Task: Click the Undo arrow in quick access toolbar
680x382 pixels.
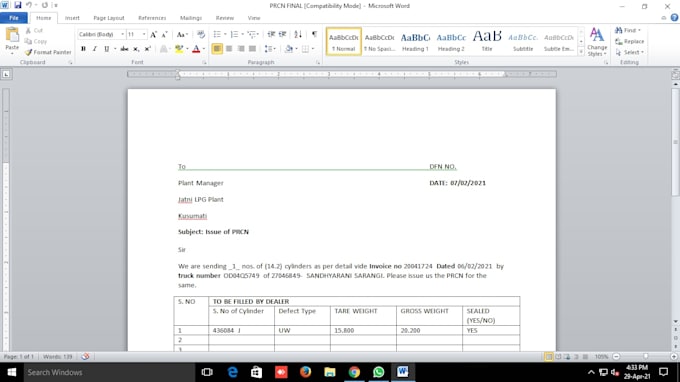Action: [x=29, y=5]
